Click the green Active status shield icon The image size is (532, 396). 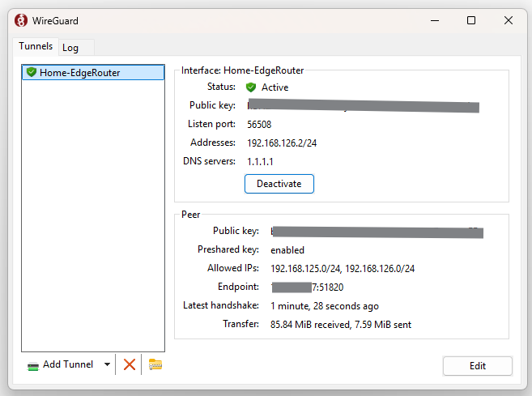point(251,87)
